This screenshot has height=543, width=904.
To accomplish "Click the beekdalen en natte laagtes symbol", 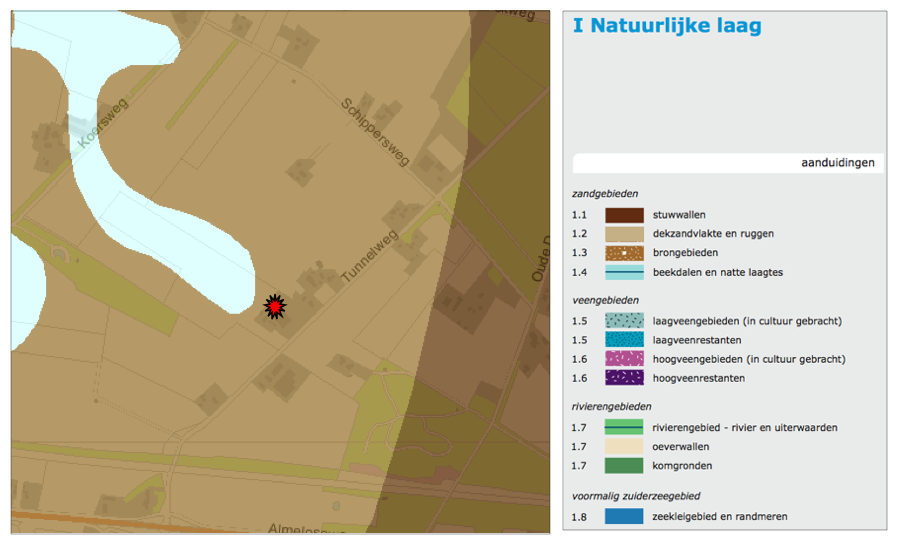I will click(623, 272).
